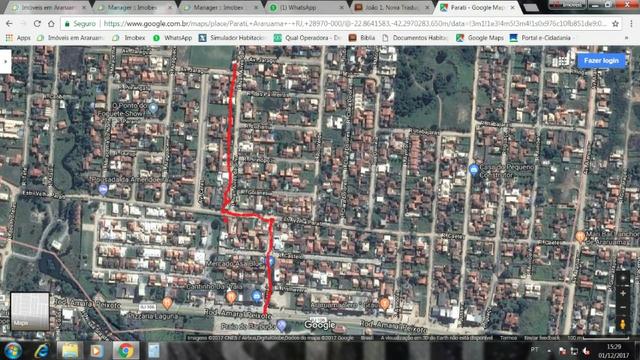Show hidden system tray icons arrow
This screenshot has height=360, width=640.
click(x=549, y=351)
